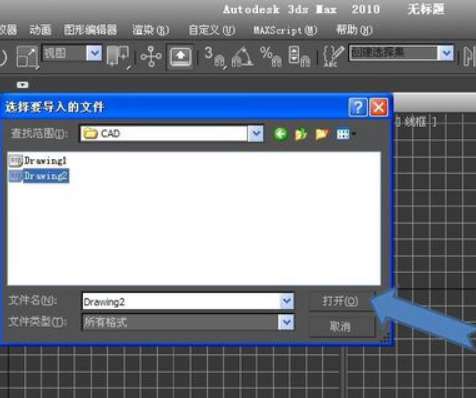Select the Drawing1 file in list
Screen dimensions: 476x398
pos(38,161)
